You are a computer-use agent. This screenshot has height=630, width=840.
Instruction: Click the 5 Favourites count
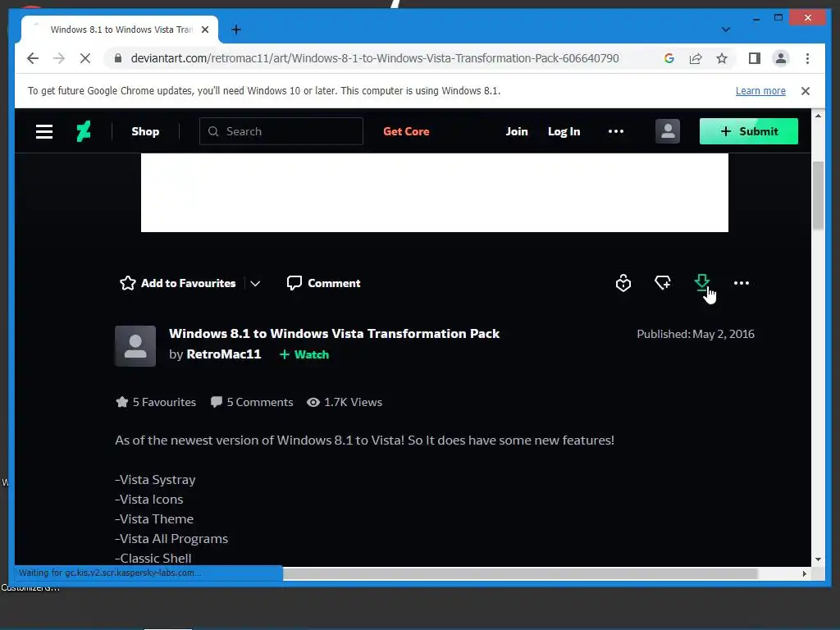(156, 402)
